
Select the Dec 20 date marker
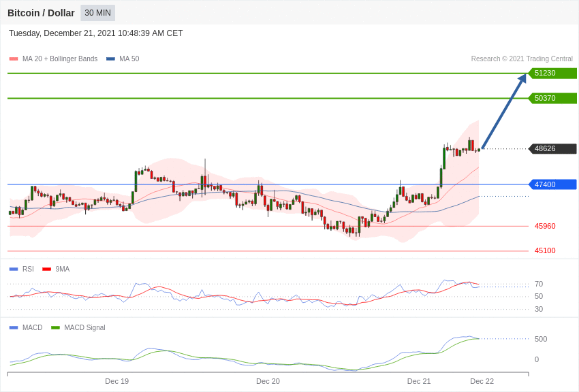pos(268,381)
